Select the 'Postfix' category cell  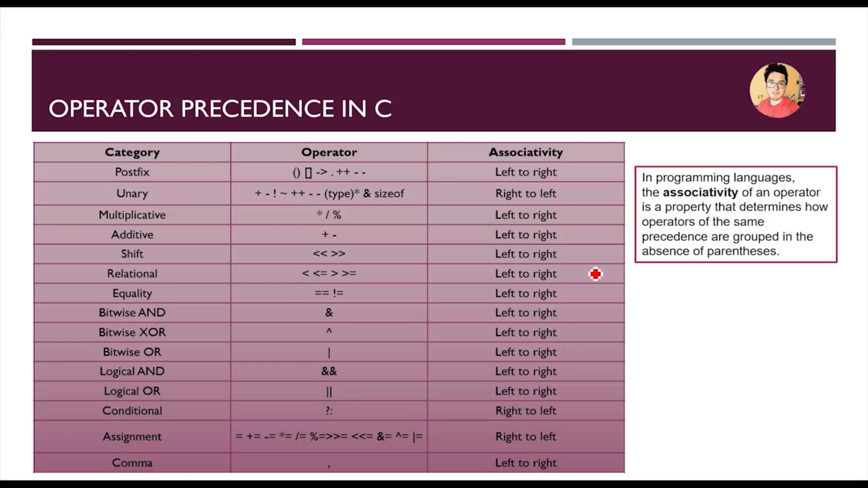tap(132, 172)
